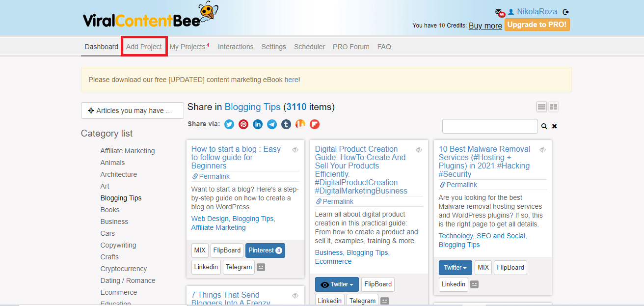Screen dimensions: 644x306
Task: Open Permalink of 10 Best Malware Removal
Action: click(x=458, y=185)
